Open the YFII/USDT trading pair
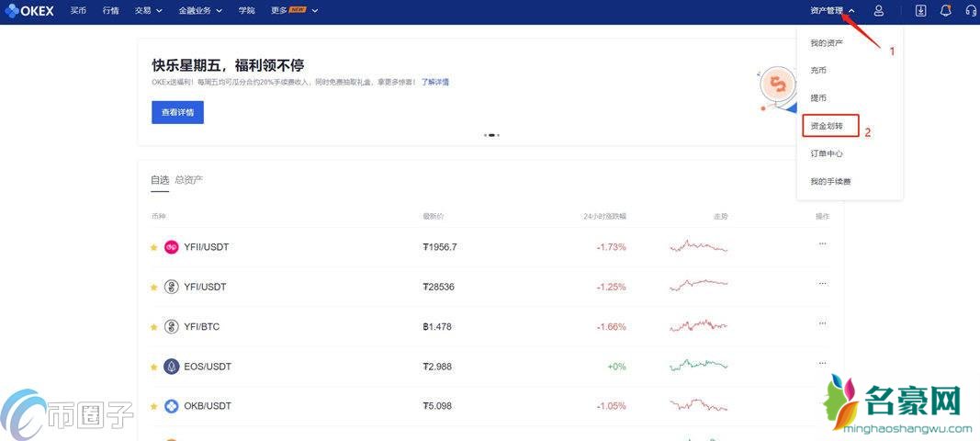980x441 pixels. click(x=207, y=247)
